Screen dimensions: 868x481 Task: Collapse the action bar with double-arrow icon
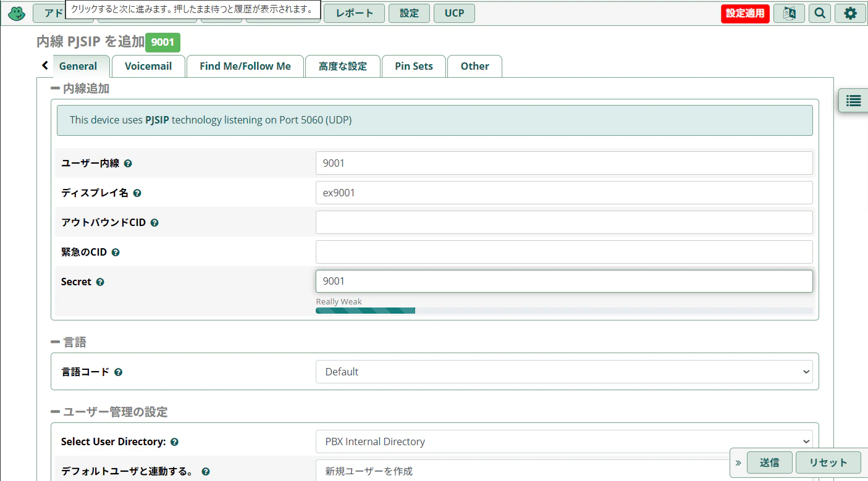click(x=738, y=462)
